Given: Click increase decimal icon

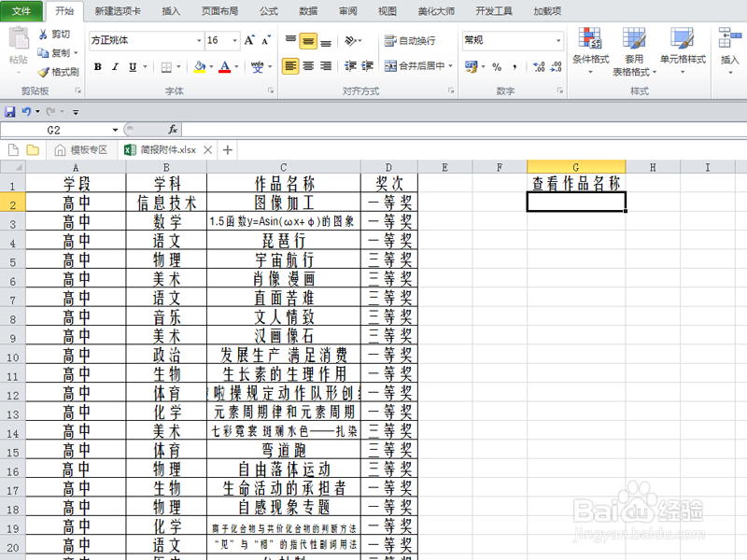Looking at the screenshot, I should click(539, 67).
